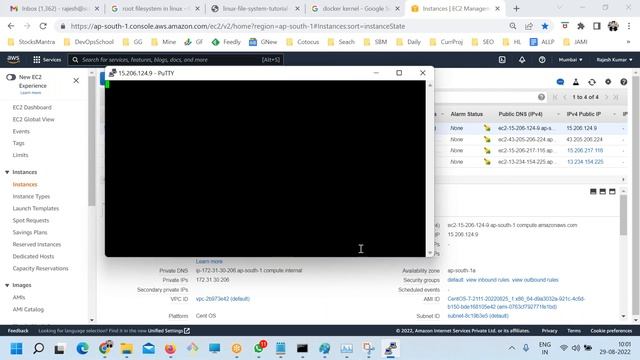
Task: Open subnet link subnet-8c1983e5
Action: (478, 316)
